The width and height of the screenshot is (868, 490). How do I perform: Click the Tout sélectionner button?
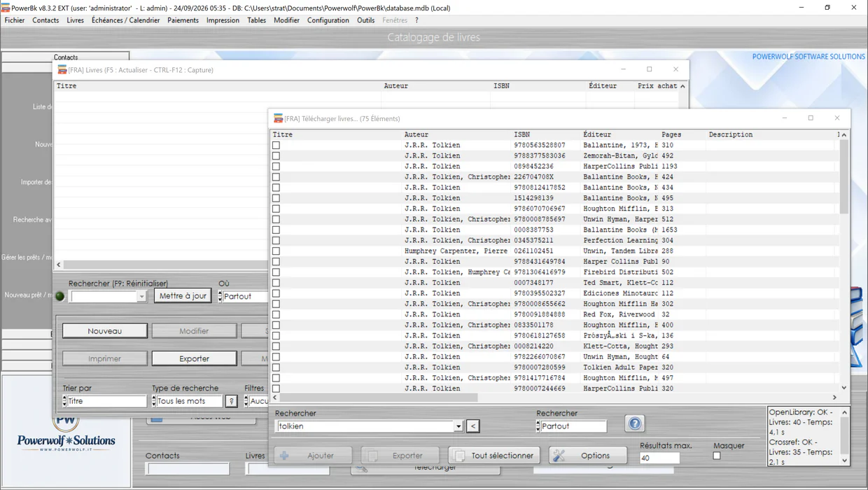tap(494, 456)
